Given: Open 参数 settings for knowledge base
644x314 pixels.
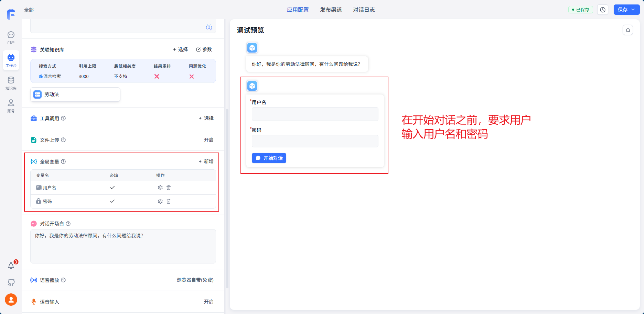Looking at the screenshot, I should click(204, 49).
